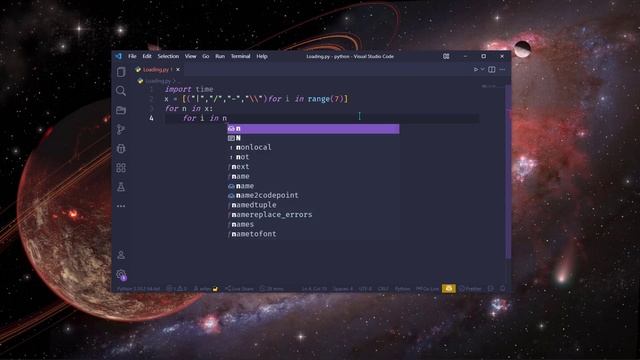Open the notifications bell in status bar
The image size is (640, 360).
coord(502,289)
